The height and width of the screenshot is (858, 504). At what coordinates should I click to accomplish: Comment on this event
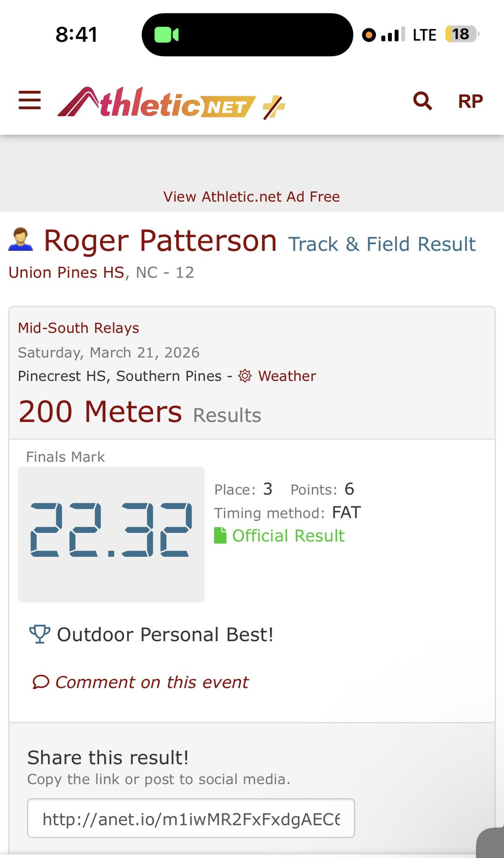[x=152, y=682]
